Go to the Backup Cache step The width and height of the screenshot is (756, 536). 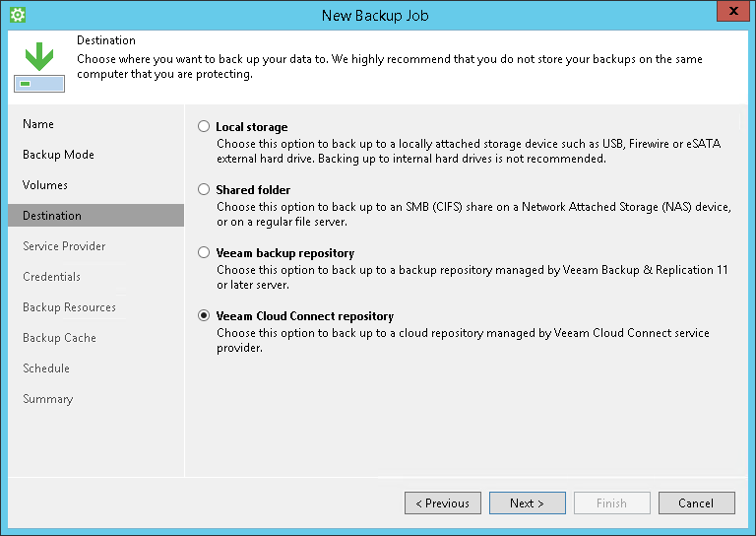click(x=59, y=338)
